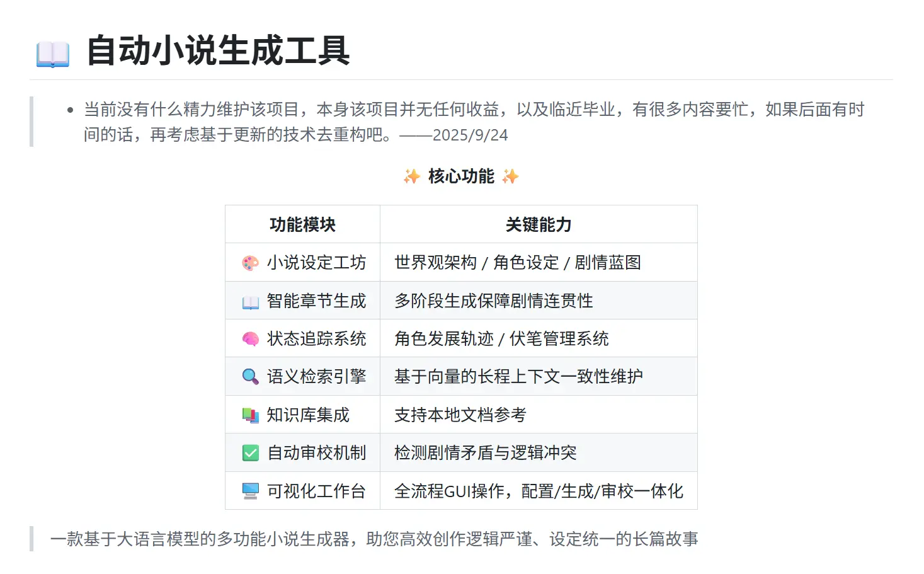Click the 核心功能 section heading text
Image resolution: width=924 pixels, height=574 pixels.
point(461,176)
